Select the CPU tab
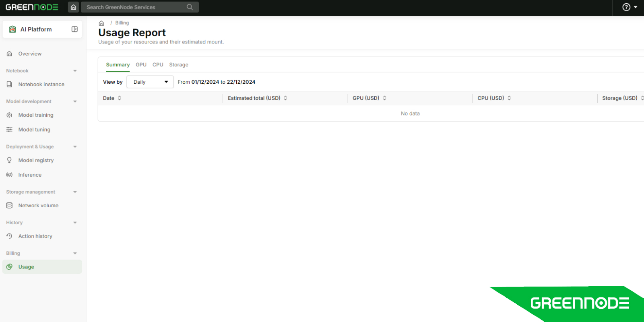The image size is (644, 322). pyautogui.click(x=158, y=65)
